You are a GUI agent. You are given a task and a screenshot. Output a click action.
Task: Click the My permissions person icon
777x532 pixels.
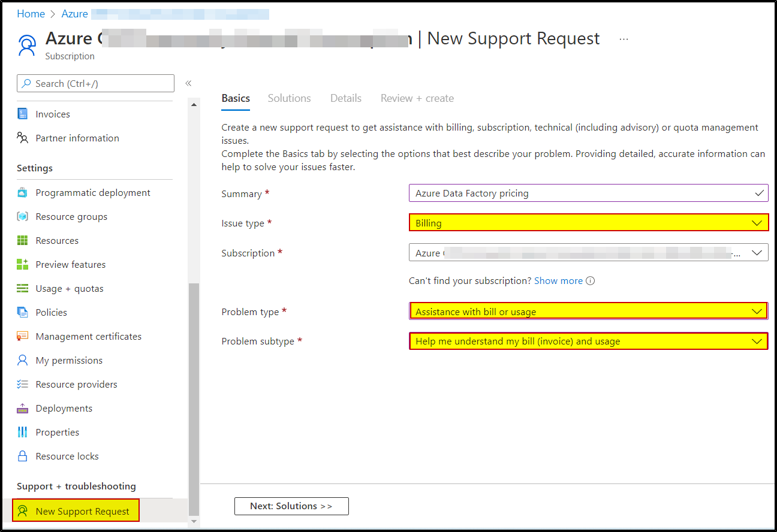[23, 360]
